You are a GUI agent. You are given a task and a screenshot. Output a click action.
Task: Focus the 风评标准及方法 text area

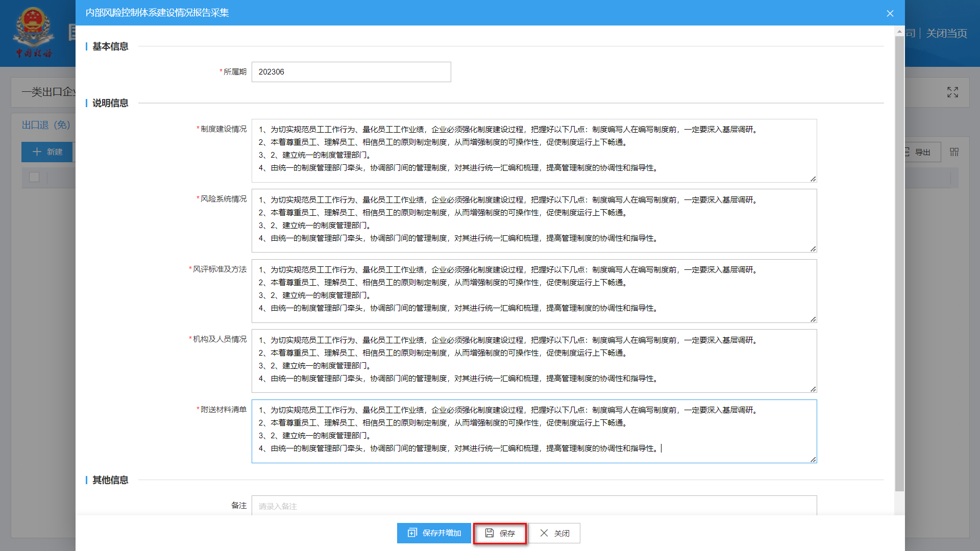pyautogui.click(x=534, y=291)
